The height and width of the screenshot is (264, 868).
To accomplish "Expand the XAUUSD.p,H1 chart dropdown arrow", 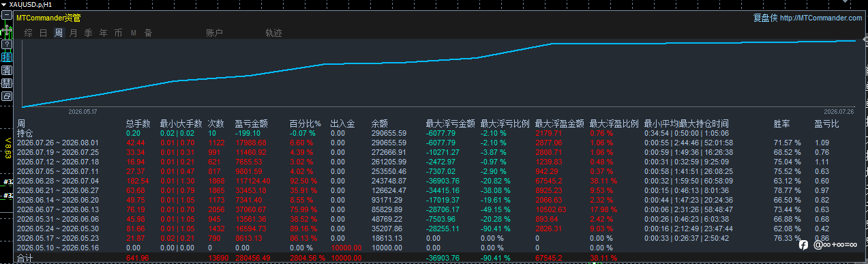I will [x=4, y=4].
